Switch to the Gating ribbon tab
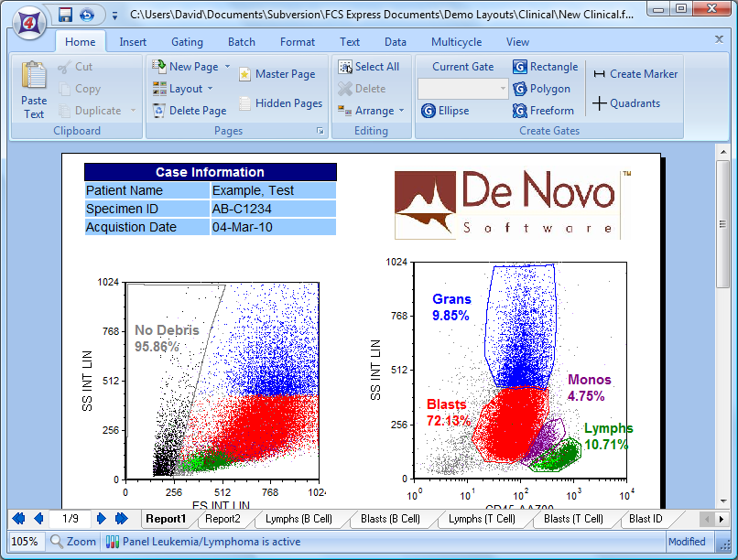 click(x=187, y=42)
